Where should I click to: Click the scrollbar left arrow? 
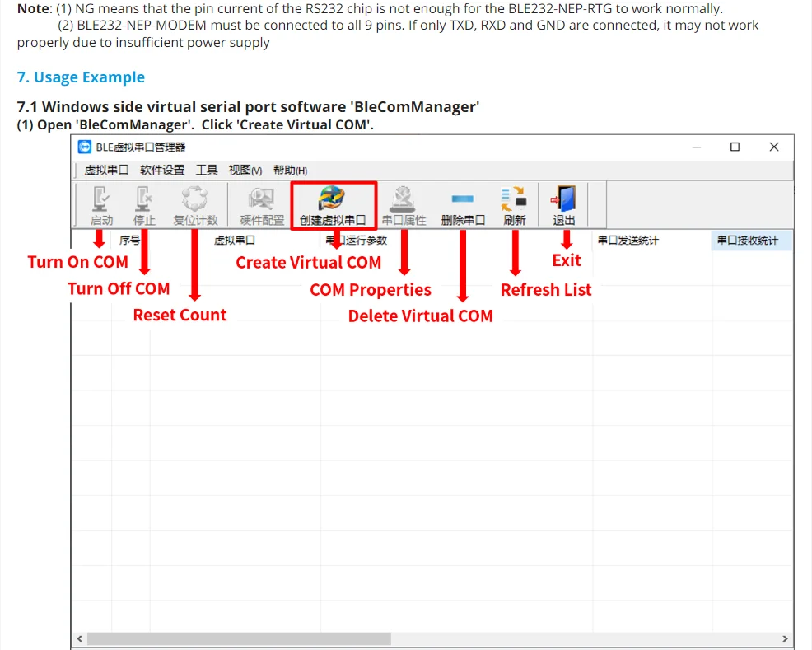coord(80,638)
